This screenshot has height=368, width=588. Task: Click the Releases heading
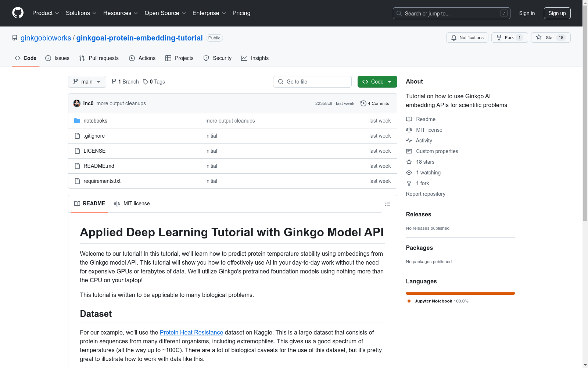(x=419, y=214)
